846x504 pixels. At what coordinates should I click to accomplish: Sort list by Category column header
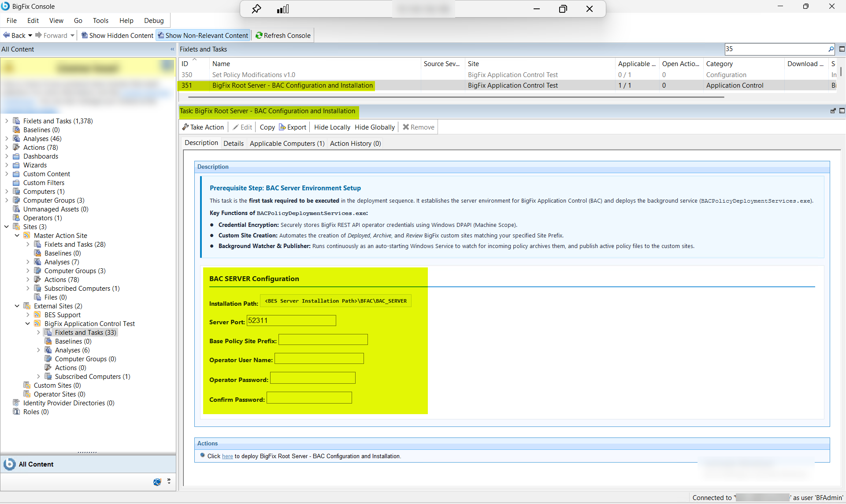coord(744,64)
